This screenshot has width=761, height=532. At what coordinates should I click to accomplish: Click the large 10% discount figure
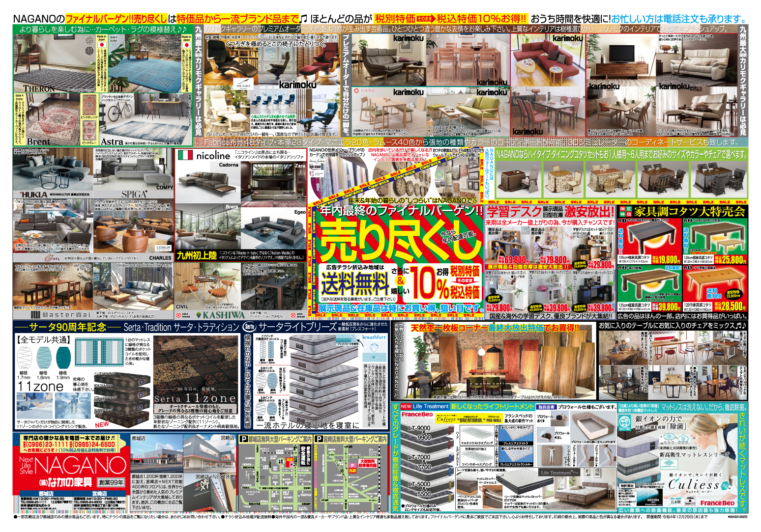[430, 283]
